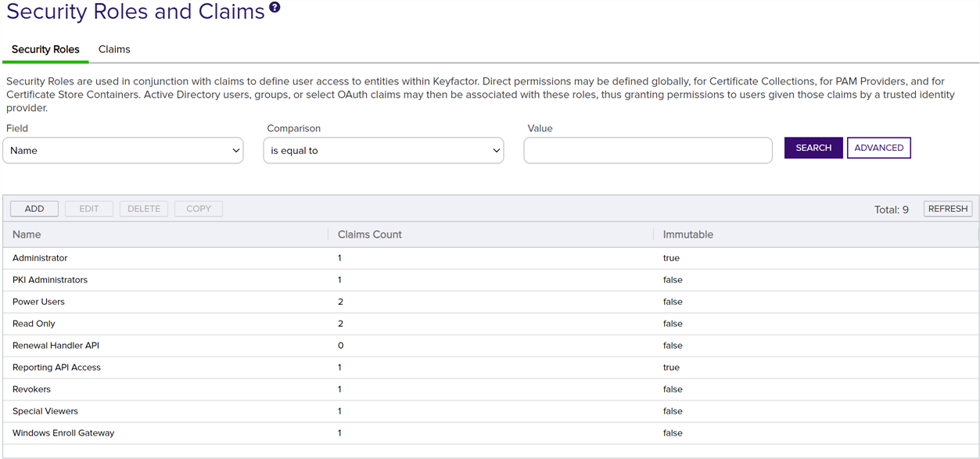Select the Security Roles tab

coord(45,49)
